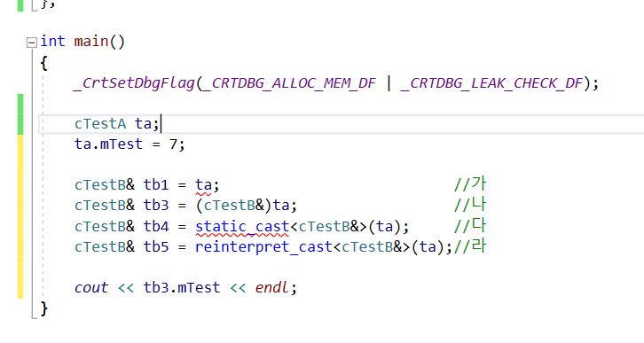
Task: Select the reinterpret_cast keyword
Action: point(263,247)
